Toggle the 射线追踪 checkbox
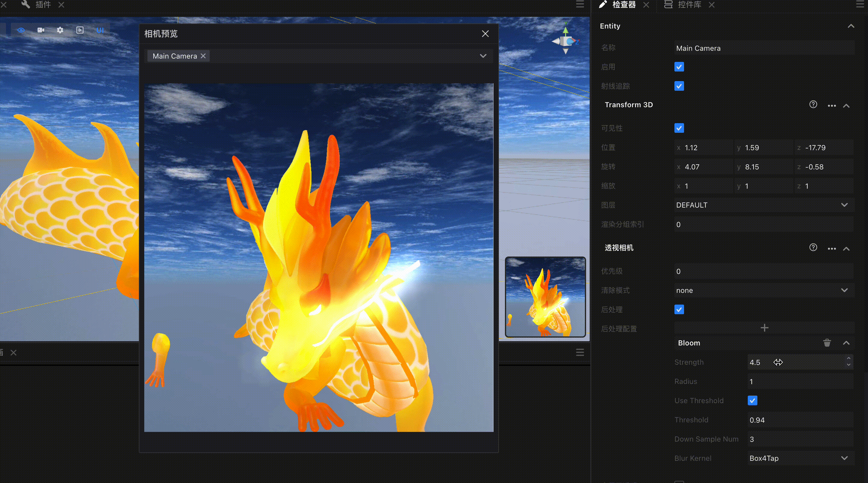The image size is (868, 483). coord(679,86)
